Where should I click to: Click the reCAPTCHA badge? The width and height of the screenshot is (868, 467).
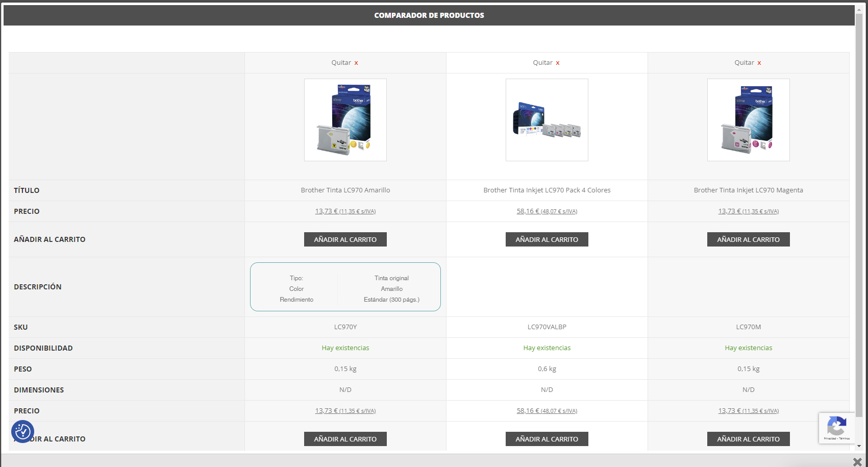coord(837,428)
